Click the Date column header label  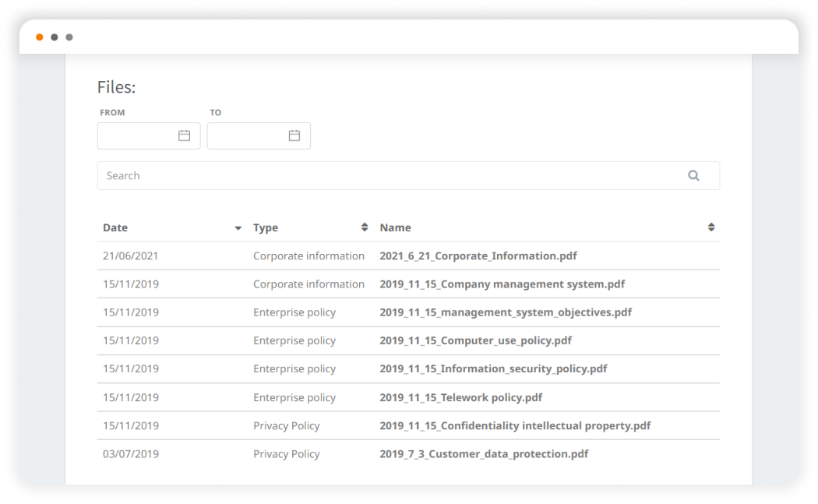click(115, 227)
